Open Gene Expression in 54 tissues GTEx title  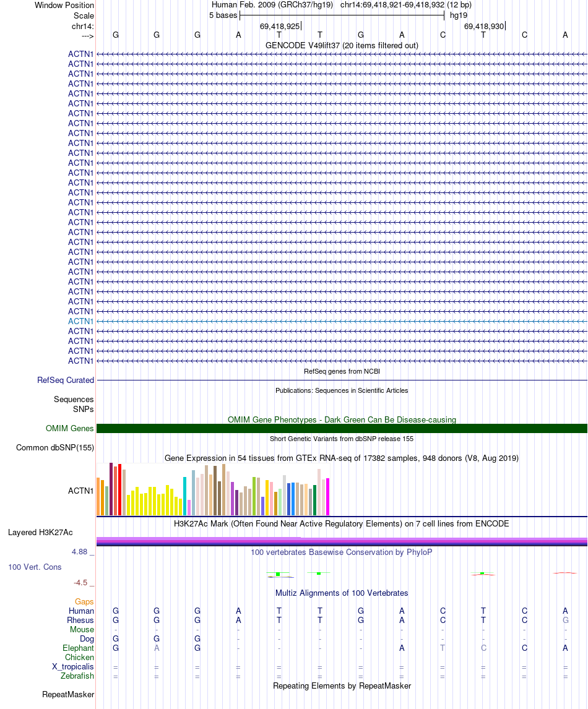tap(342, 458)
